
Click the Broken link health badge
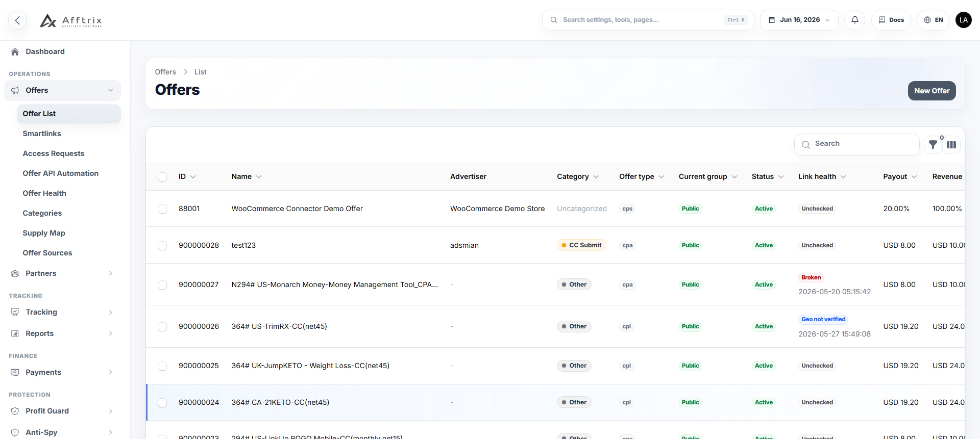click(811, 277)
